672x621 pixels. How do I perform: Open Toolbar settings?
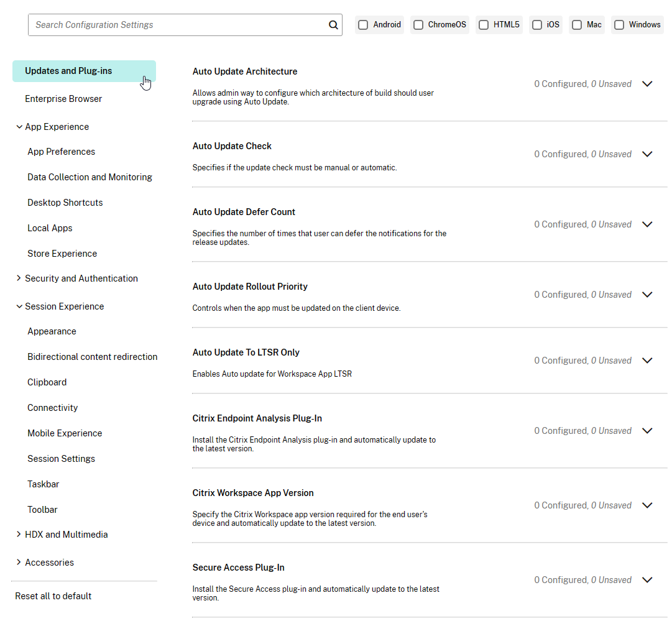point(42,510)
